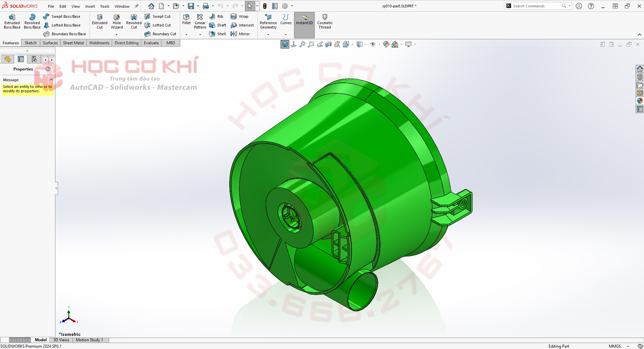
Task: Click the FeatureManager Design Tree tab
Action: (x=7, y=59)
